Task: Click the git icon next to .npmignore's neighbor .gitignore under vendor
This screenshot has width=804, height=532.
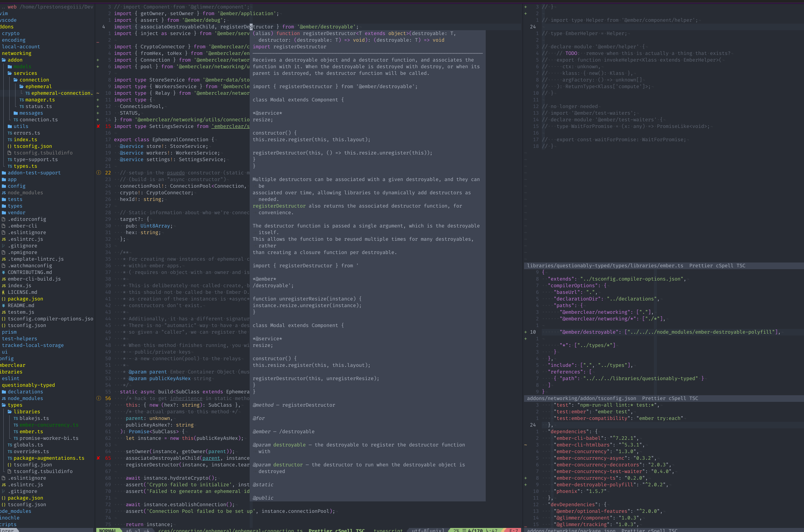Action: pyautogui.click(x=4, y=246)
